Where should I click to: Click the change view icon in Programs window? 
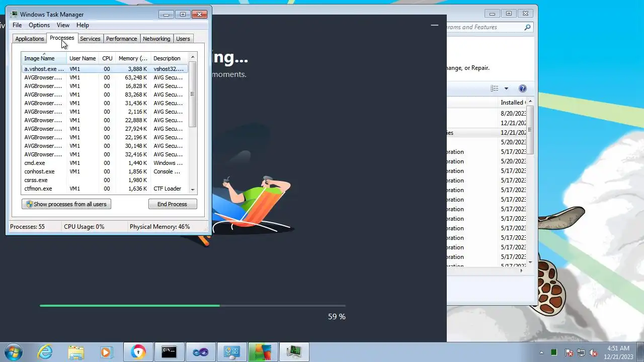pyautogui.click(x=495, y=88)
